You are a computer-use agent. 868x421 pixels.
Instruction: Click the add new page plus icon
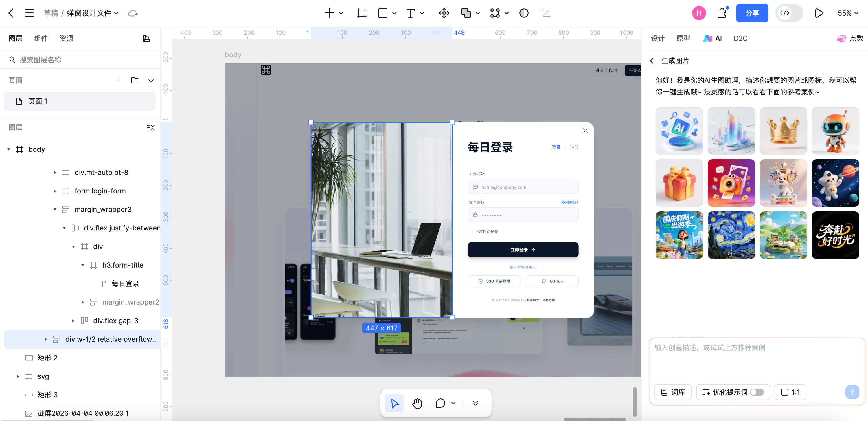119,80
